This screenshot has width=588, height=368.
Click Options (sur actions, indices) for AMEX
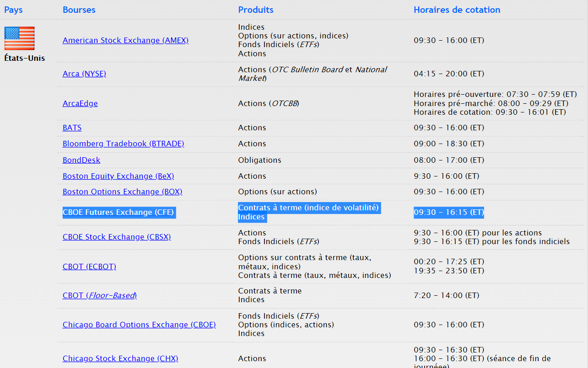pos(293,36)
